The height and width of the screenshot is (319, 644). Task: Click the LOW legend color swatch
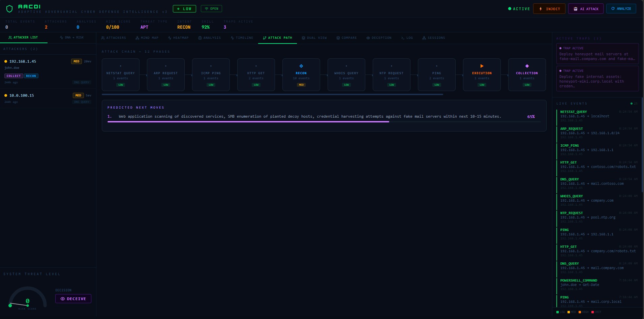pos(558,312)
